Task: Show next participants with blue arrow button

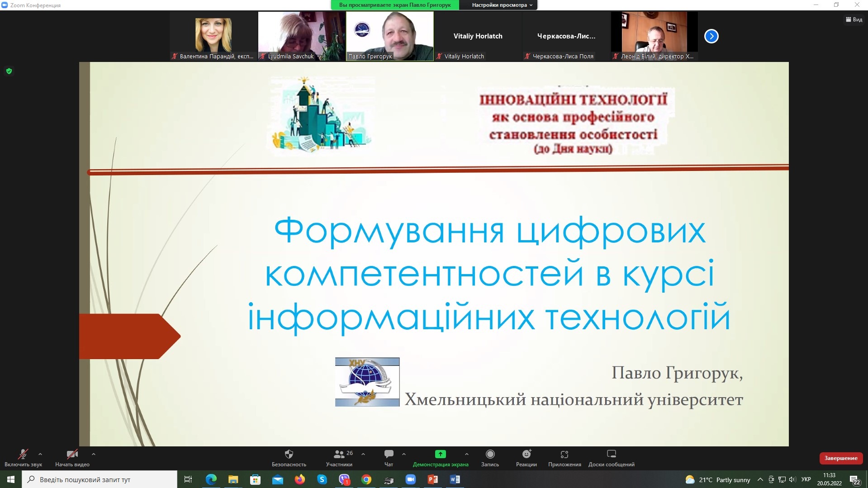Action: click(x=711, y=36)
